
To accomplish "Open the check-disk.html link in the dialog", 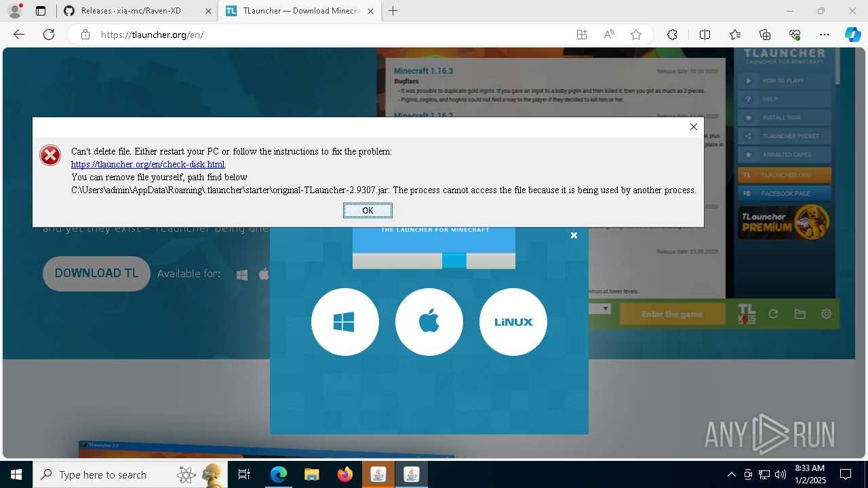I will (148, 164).
